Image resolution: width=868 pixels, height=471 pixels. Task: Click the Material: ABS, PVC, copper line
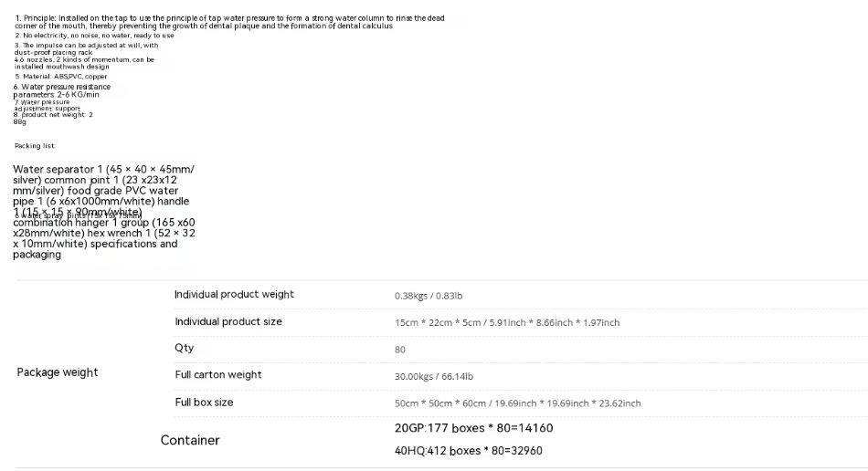coord(61,77)
